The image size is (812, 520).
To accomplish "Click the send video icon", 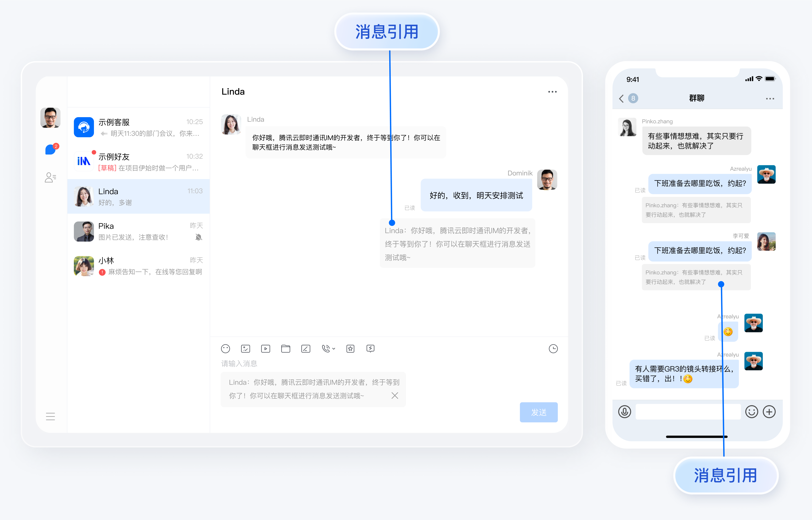I will point(265,349).
